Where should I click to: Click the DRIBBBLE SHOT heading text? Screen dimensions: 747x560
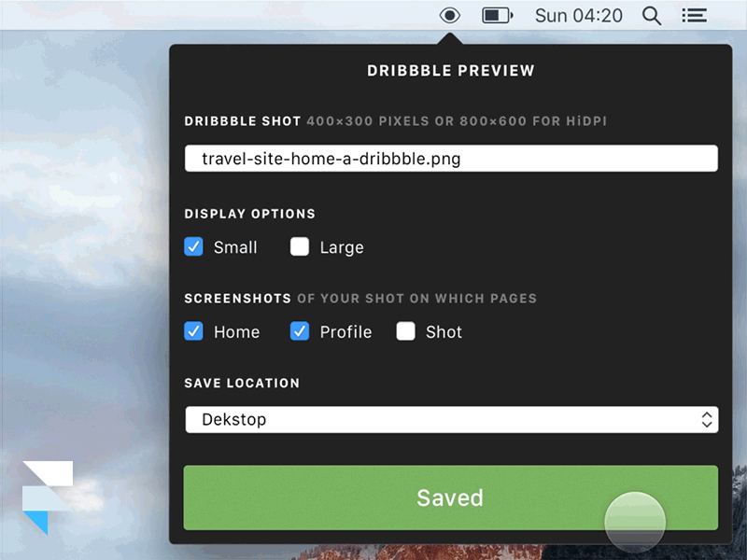coord(243,121)
